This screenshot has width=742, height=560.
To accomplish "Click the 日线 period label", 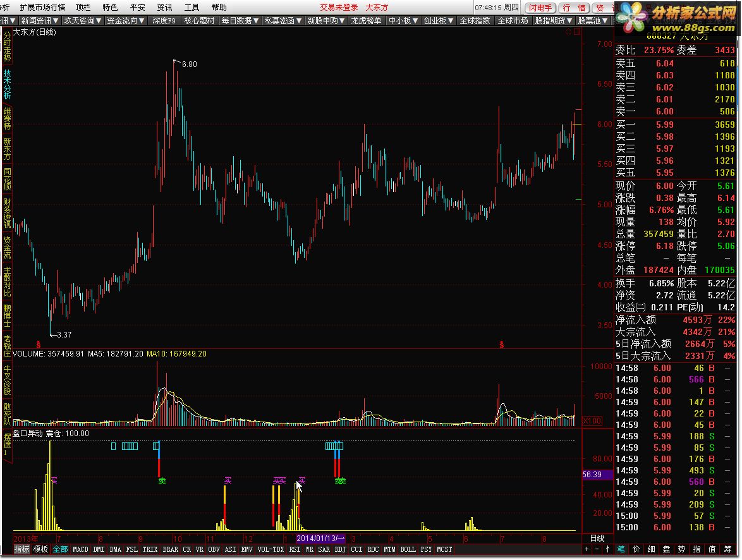I will click(x=598, y=539).
